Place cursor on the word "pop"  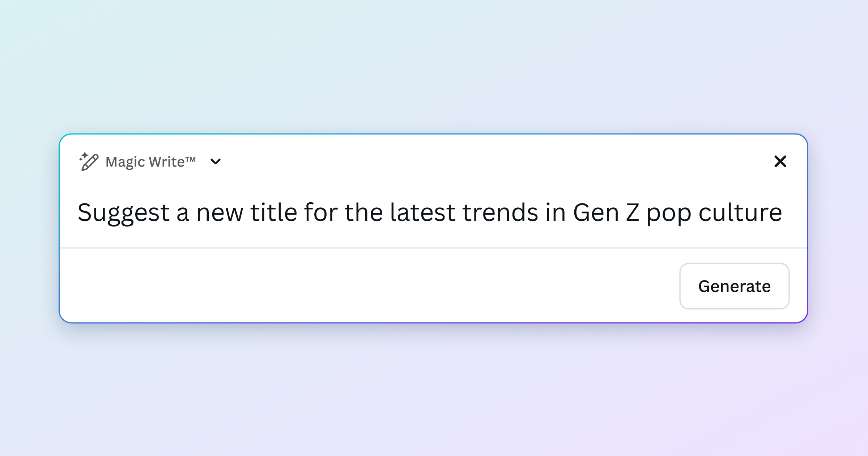tap(669, 214)
